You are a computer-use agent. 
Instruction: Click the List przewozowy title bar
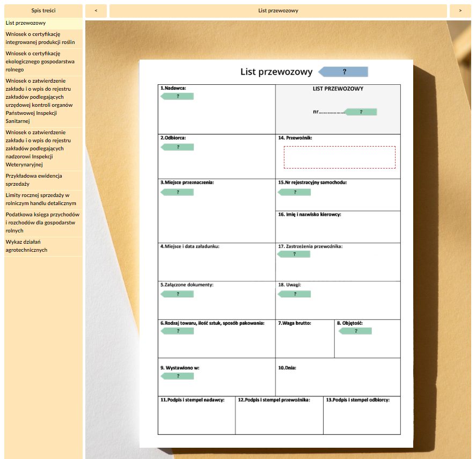click(x=278, y=11)
